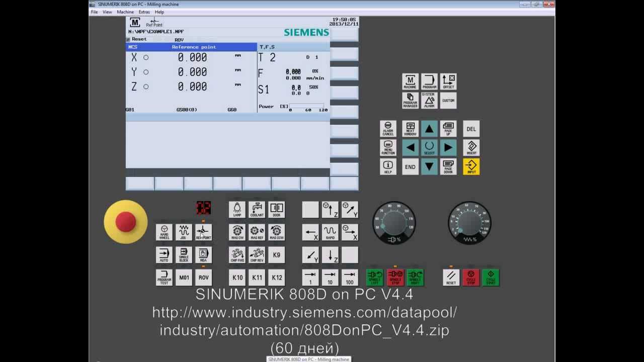Viewport: 644px width, 362px height.
Task: Click the yellow Input key
Action: click(471, 167)
